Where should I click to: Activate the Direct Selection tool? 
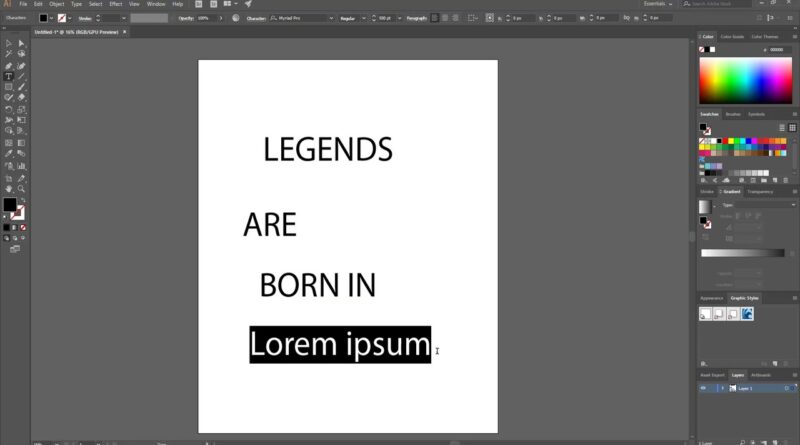(21, 43)
